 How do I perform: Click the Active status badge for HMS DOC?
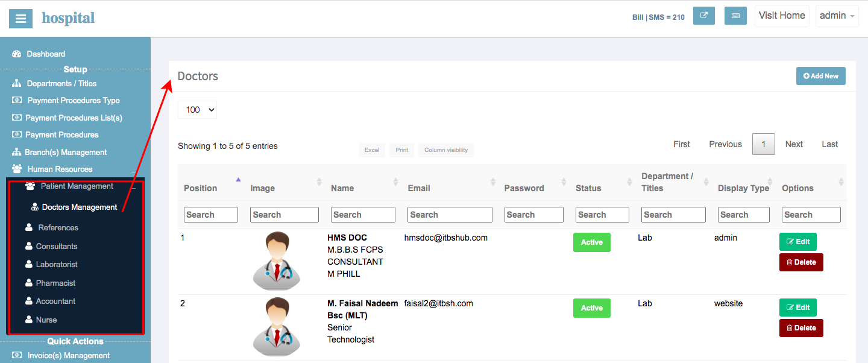tap(591, 242)
